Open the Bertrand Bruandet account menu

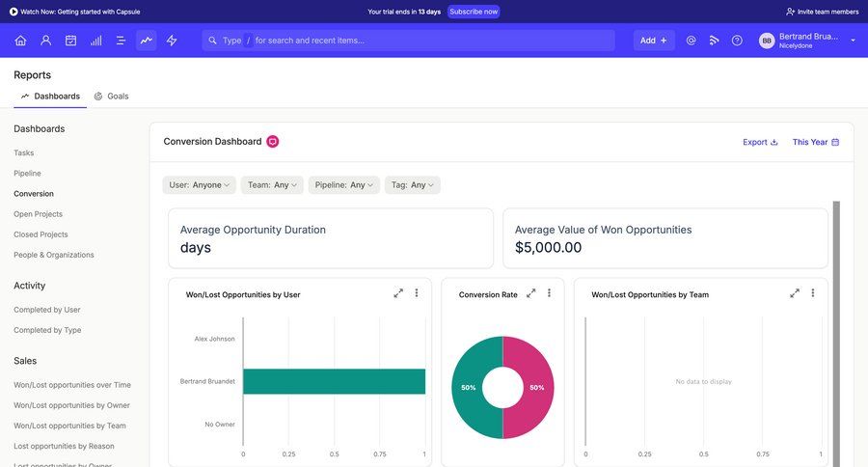point(807,41)
